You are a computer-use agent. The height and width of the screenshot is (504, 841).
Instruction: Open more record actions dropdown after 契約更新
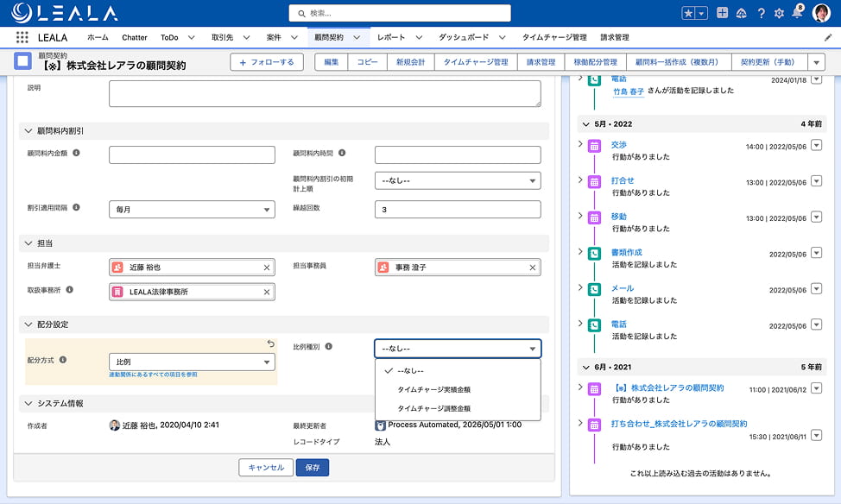point(816,62)
